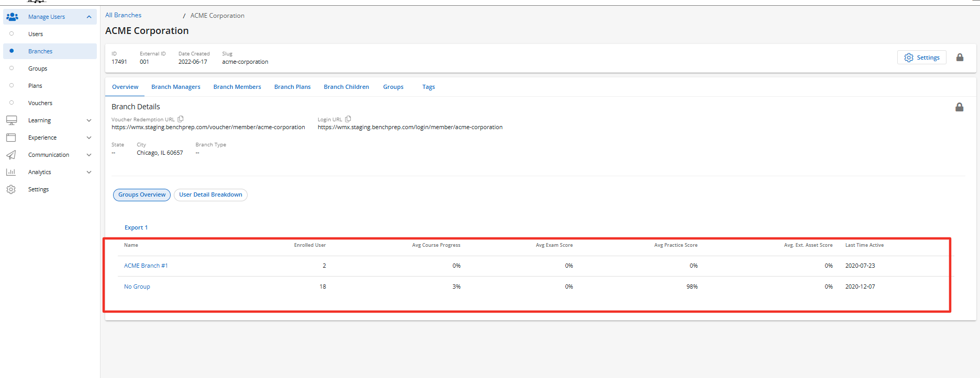Image resolution: width=980 pixels, height=378 pixels.
Task: Expand the Experience menu chevron
Action: pos(89,138)
